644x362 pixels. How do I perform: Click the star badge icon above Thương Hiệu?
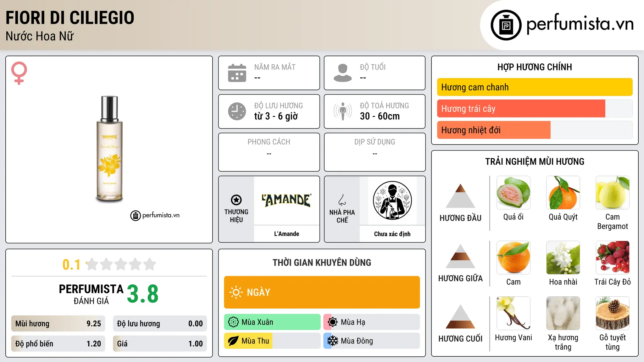coord(236,200)
